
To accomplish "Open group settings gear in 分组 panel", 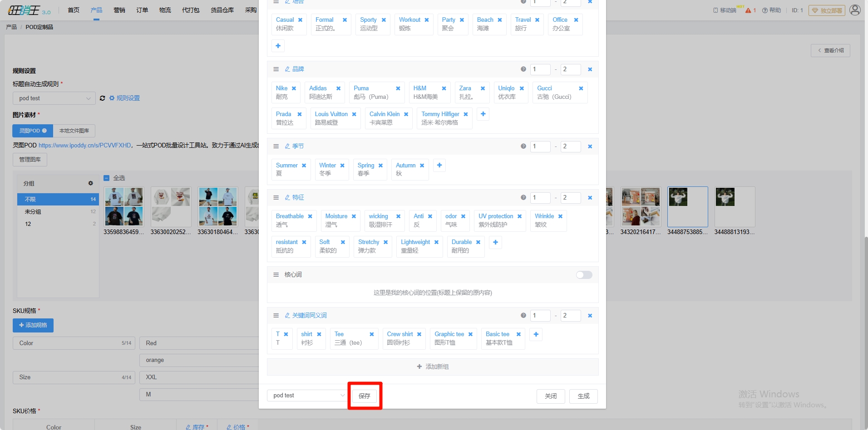I will (x=90, y=183).
